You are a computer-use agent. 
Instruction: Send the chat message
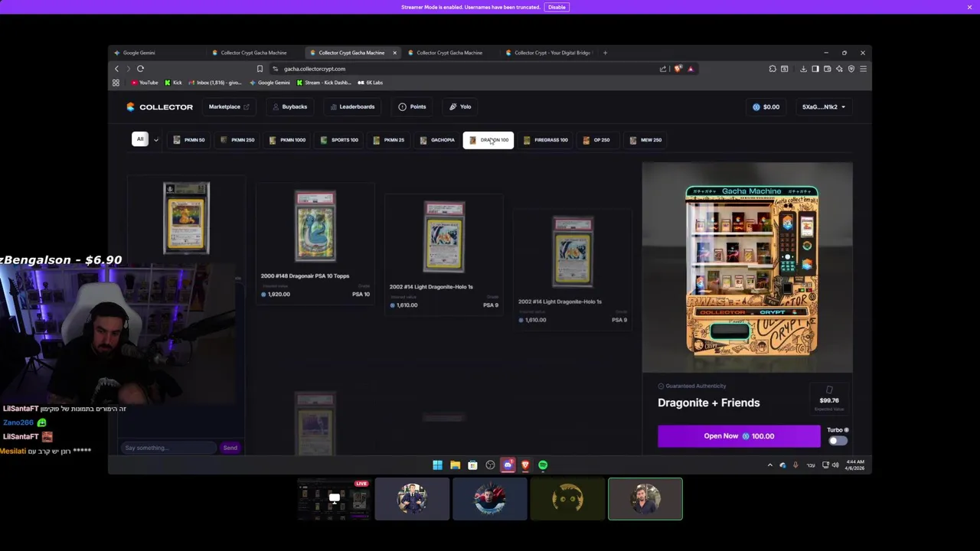(x=230, y=448)
